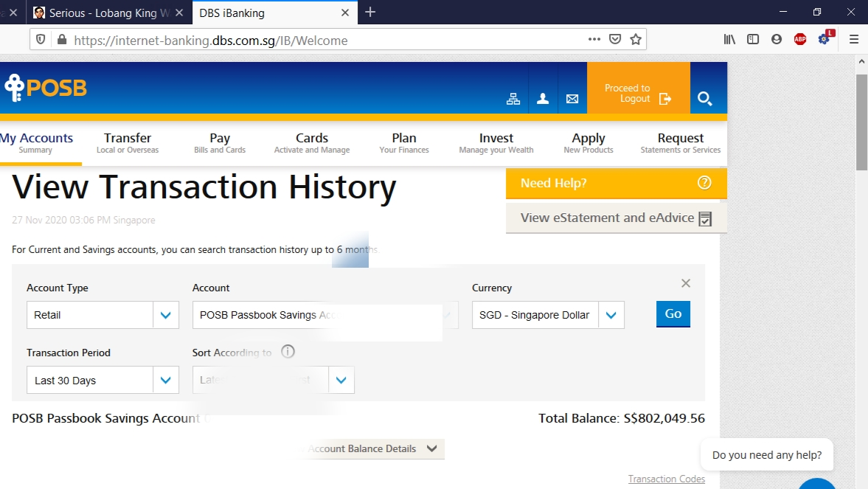This screenshot has height=489, width=868.
Task: Click Proceed to Logout button
Action: [x=638, y=94]
